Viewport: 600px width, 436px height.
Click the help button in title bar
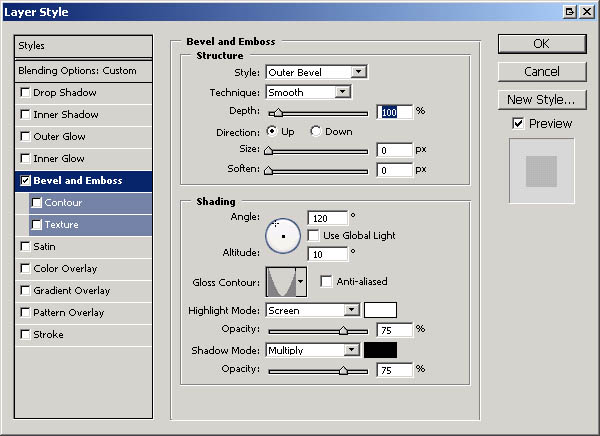tap(569, 11)
